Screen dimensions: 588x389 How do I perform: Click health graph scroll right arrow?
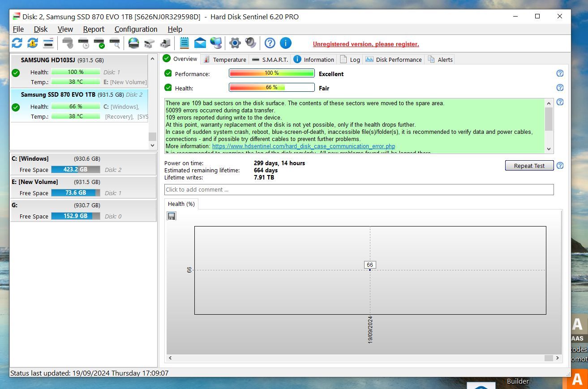[557, 358]
